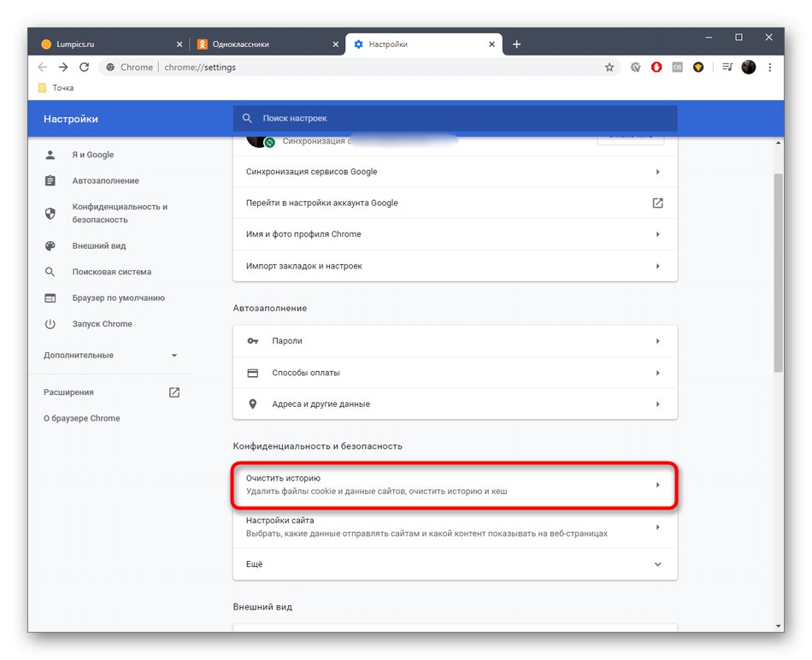The height and width of the screenshot is (660, 812).
Task: Click the location pin icon beside Адреса
Action: click(253, 404)
